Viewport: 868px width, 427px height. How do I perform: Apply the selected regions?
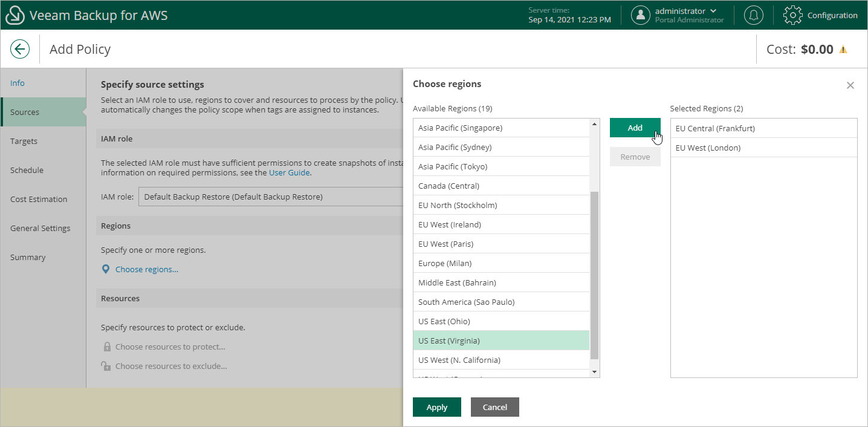click(x=436, y=407)
